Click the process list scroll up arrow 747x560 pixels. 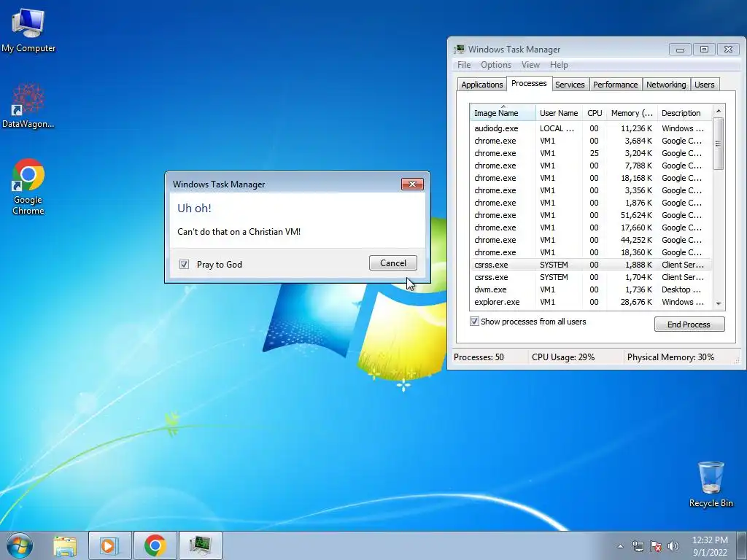pyautogui.click(x=719, y=111)
